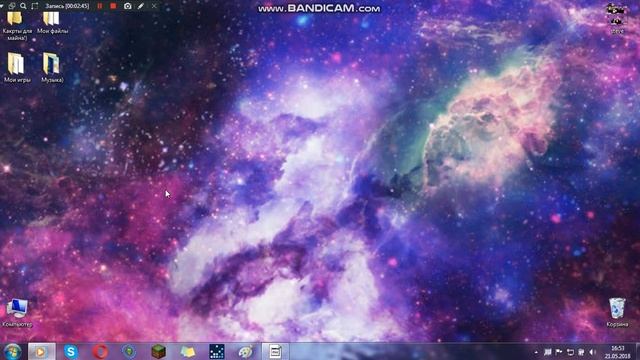This screenshot has height=360, width=640.
Task: Stop the Bandicam recording with red square
Action: pos(113,6)
